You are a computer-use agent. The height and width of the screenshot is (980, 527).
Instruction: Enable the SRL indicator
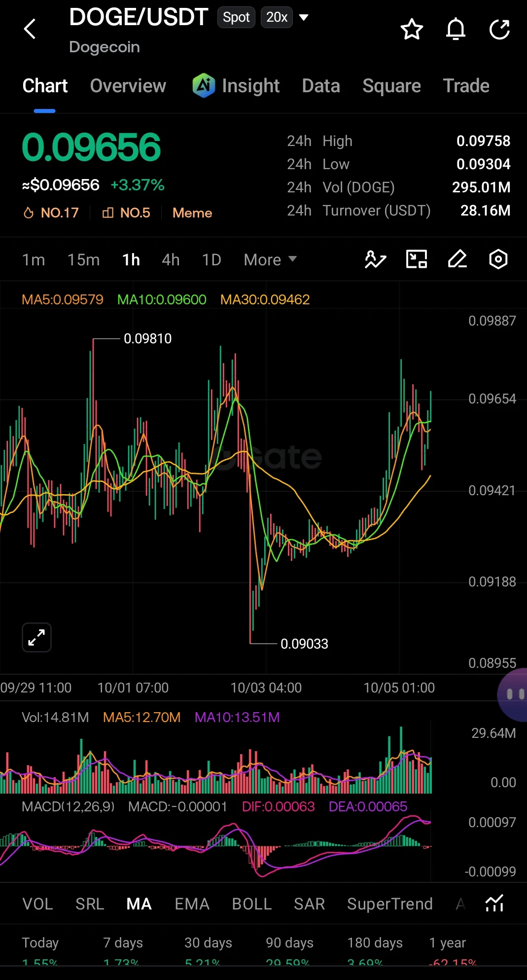click(x=90, y=904)
